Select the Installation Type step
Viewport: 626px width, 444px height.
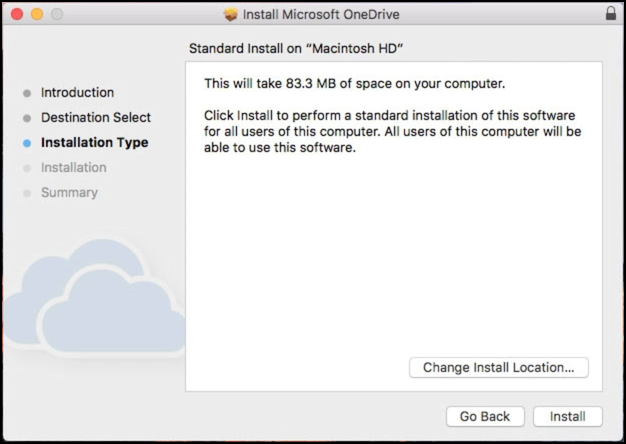coord(95,143)
